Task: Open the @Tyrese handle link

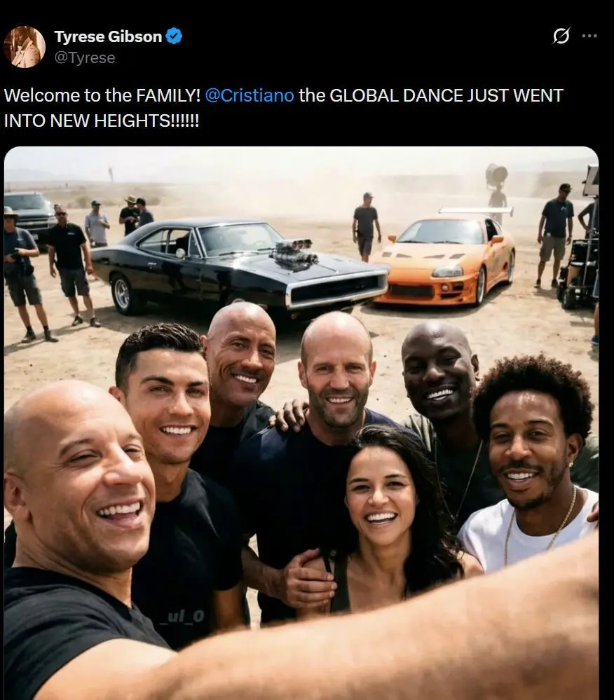Action: coord(84,57)
